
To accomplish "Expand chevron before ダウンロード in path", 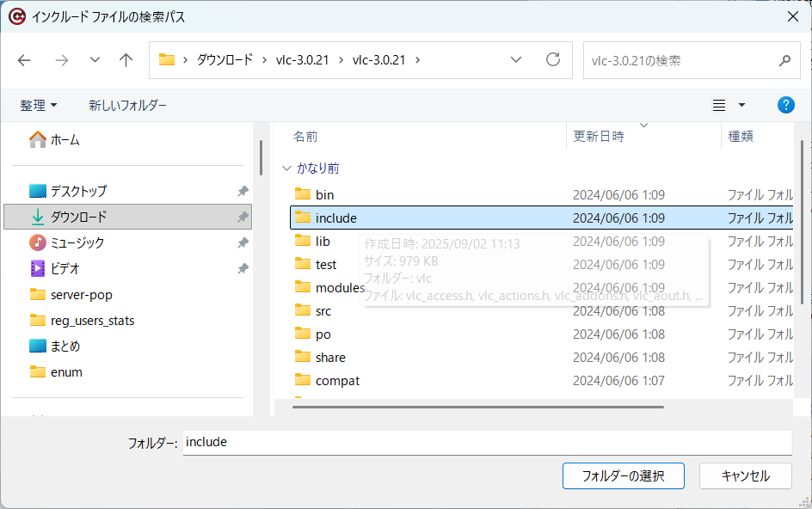I will click(x=185, y=60).
